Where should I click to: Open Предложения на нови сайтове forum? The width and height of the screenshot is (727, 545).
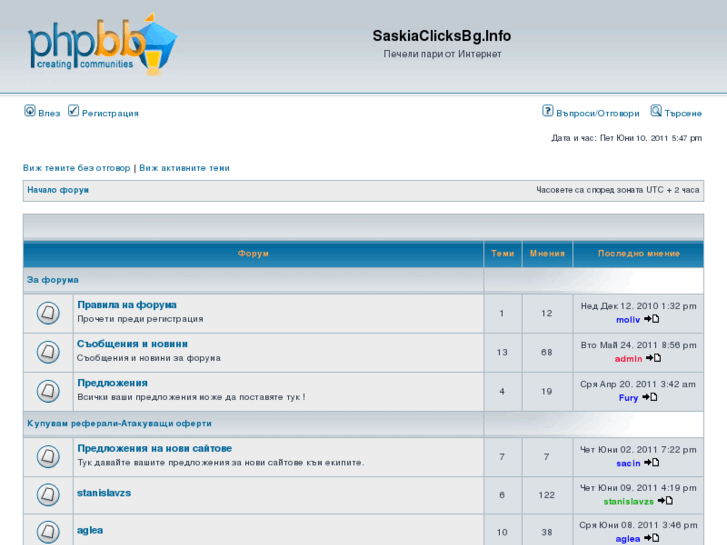coord(154,448)
